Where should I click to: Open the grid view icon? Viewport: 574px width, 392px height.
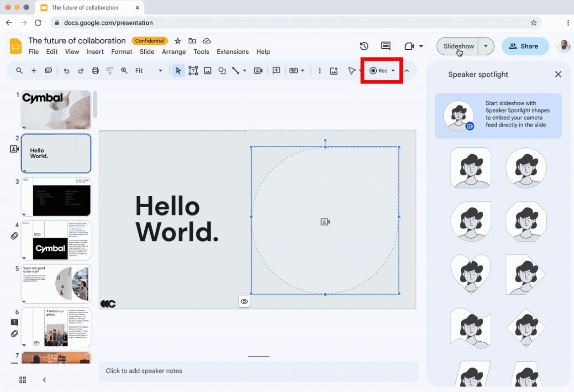click(x=22, y=380)
